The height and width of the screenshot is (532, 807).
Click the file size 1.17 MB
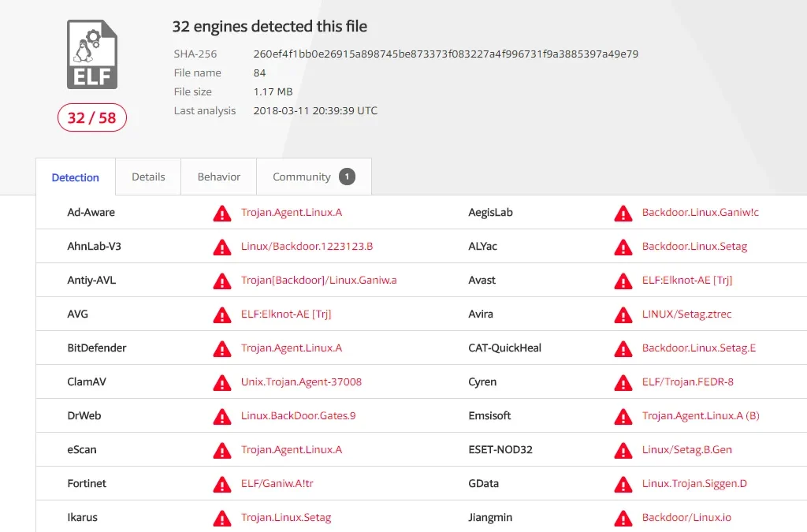click(273, 91)
